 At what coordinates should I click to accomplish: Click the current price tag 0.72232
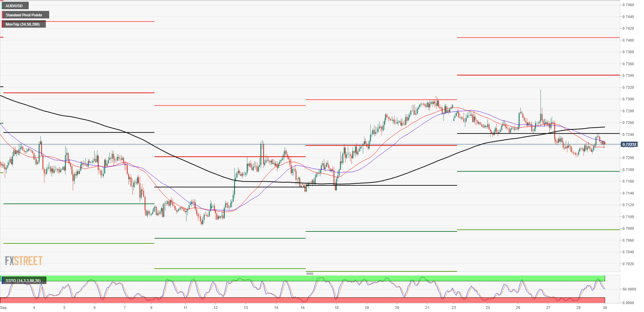[629, 144]
